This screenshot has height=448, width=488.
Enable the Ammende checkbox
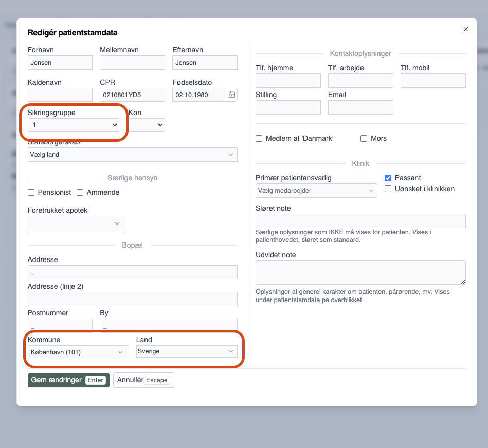(x=80, y=193)
